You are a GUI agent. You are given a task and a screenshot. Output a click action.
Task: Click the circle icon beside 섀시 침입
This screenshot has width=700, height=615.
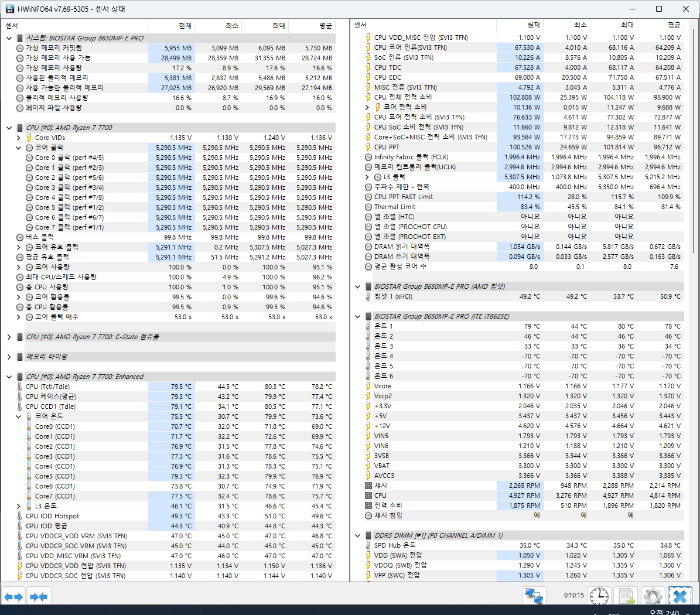(x=368, y=515)
